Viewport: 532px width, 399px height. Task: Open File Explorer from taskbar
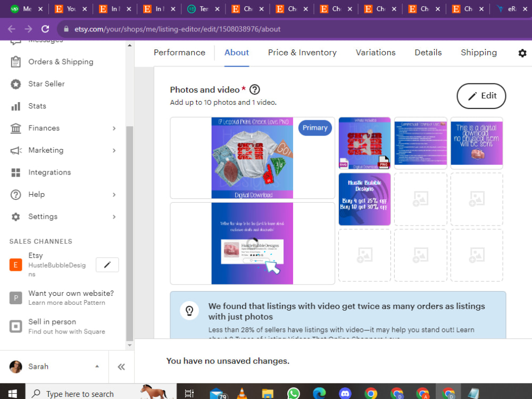(x=268, y=394)
